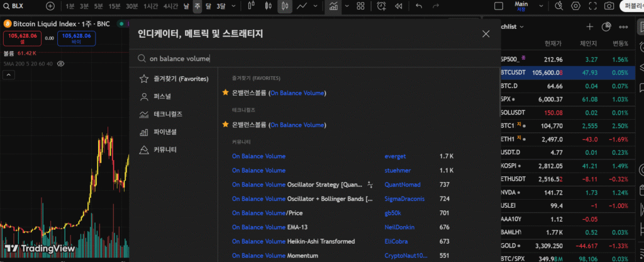Open the watchlist three-dots menu
The height and width of the screenshot is (262, 644).
pyautogui.click(x=623, y=26)
